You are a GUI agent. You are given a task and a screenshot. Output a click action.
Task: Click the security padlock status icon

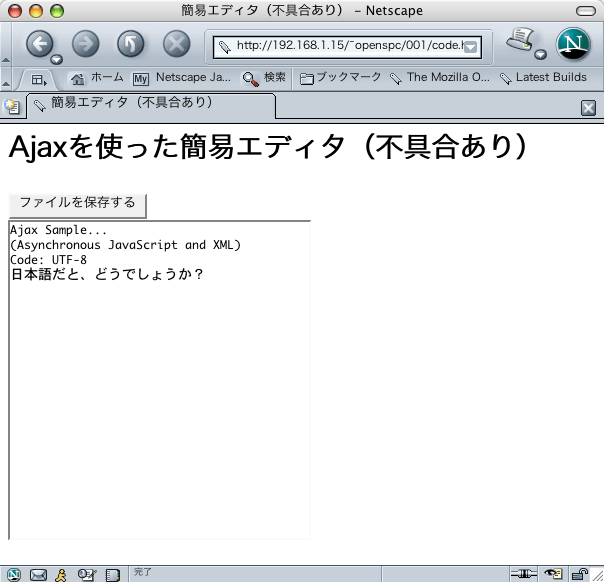coord(579,574)
